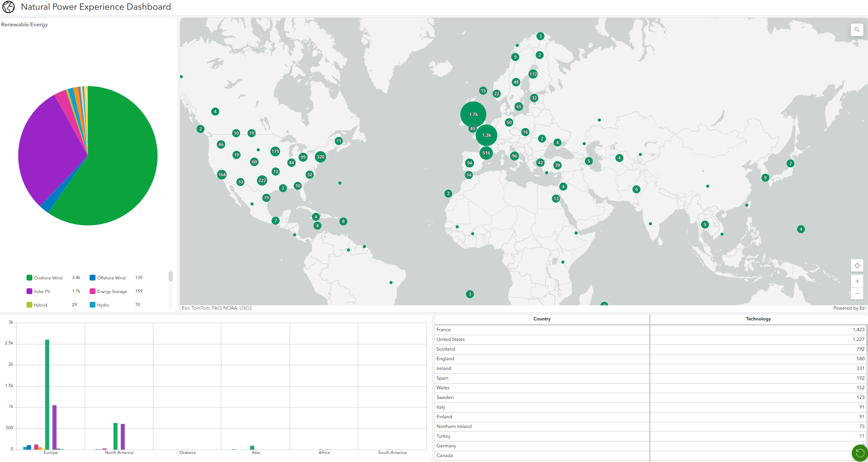Click the globe logo in header

click(x=9, y=7)
